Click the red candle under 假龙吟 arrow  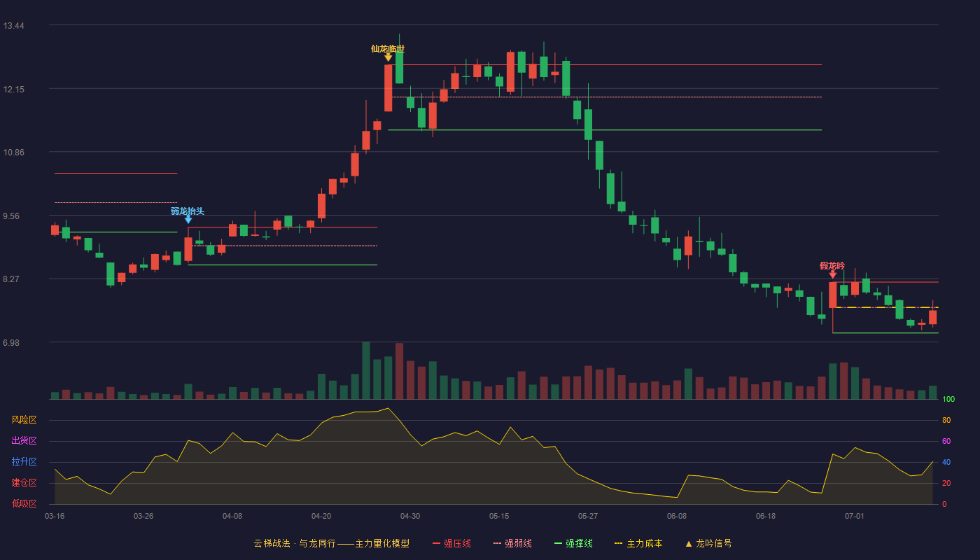point(832,295)
